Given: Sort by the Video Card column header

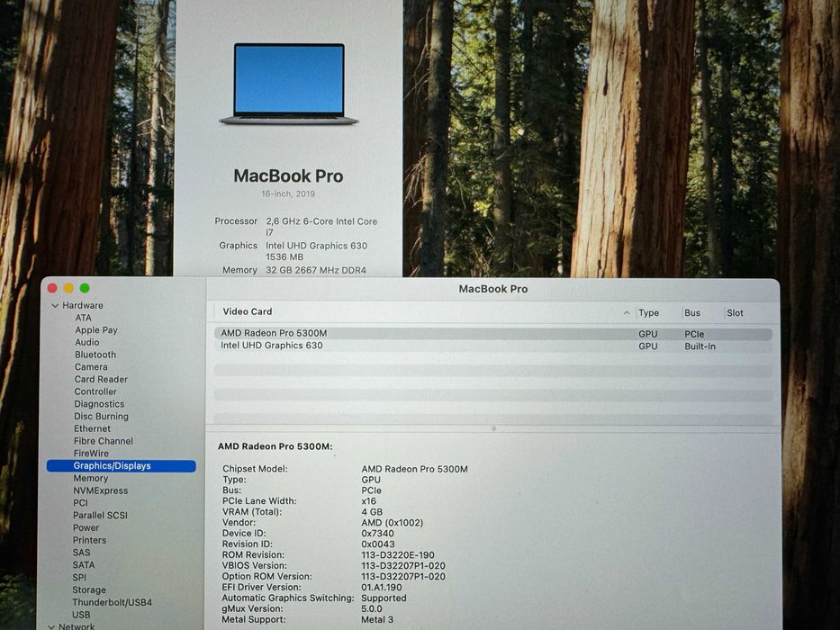Looking at the screenshot, I should 248,311.
